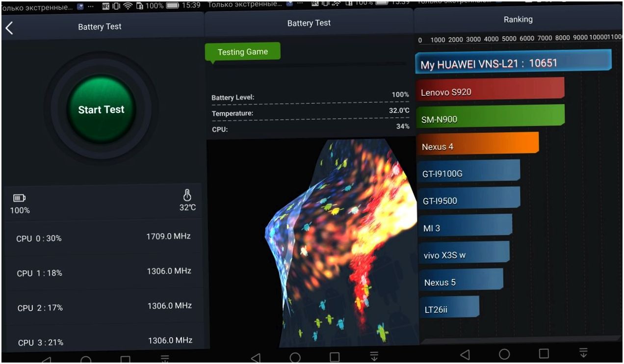Tap the 1709.0 MHz frequency value
This screenshot has height=364, width=624.
pos(168,236)
